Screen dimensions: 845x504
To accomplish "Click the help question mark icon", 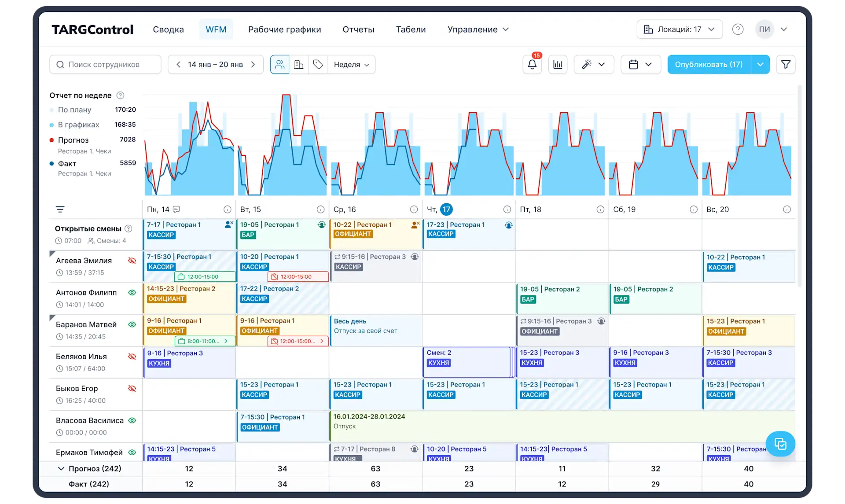I will 738,29.
